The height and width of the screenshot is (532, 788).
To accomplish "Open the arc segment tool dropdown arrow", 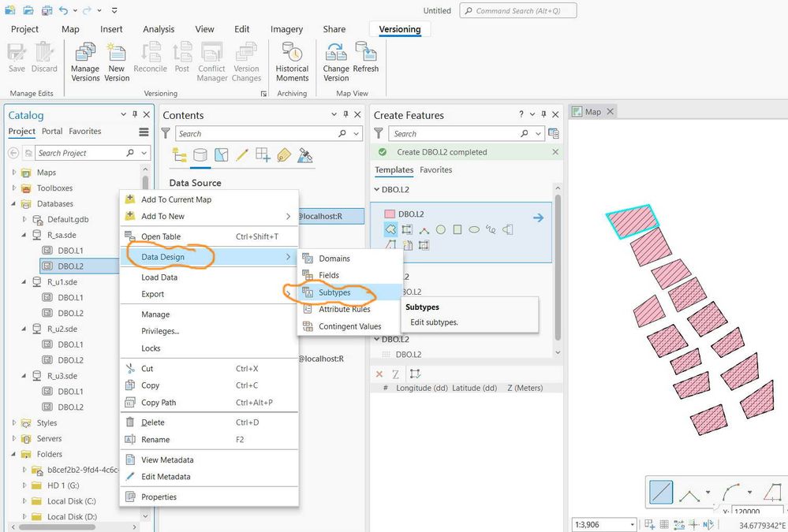I will pyautogui.click(x=750, y=493).
